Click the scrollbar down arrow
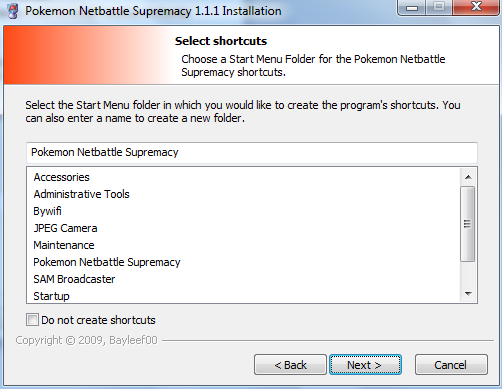502x389 pixels. click(468, 294)
